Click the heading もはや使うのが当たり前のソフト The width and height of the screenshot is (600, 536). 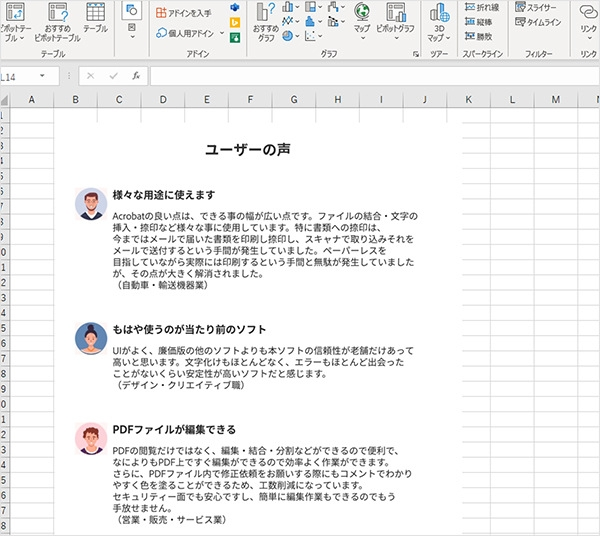click(x=189, y=329)
